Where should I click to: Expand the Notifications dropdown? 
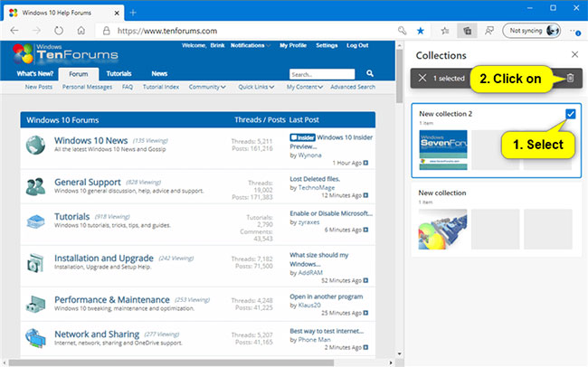(x=250, y=45)
